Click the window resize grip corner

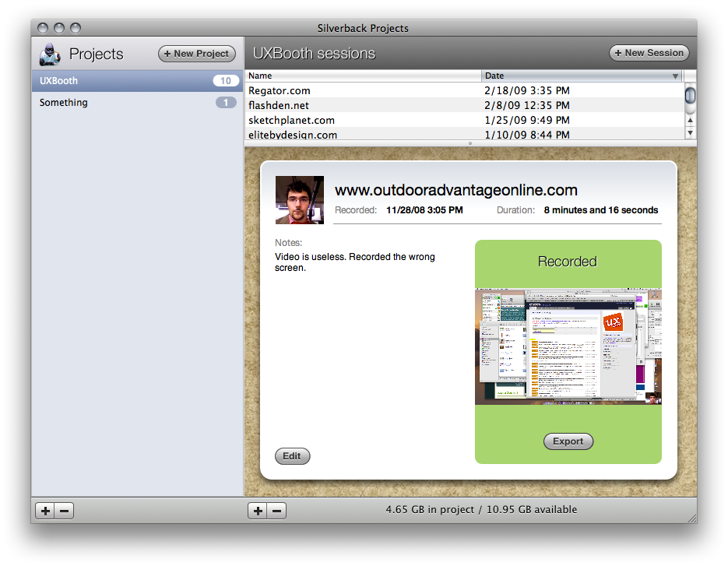tap(691, 519)
